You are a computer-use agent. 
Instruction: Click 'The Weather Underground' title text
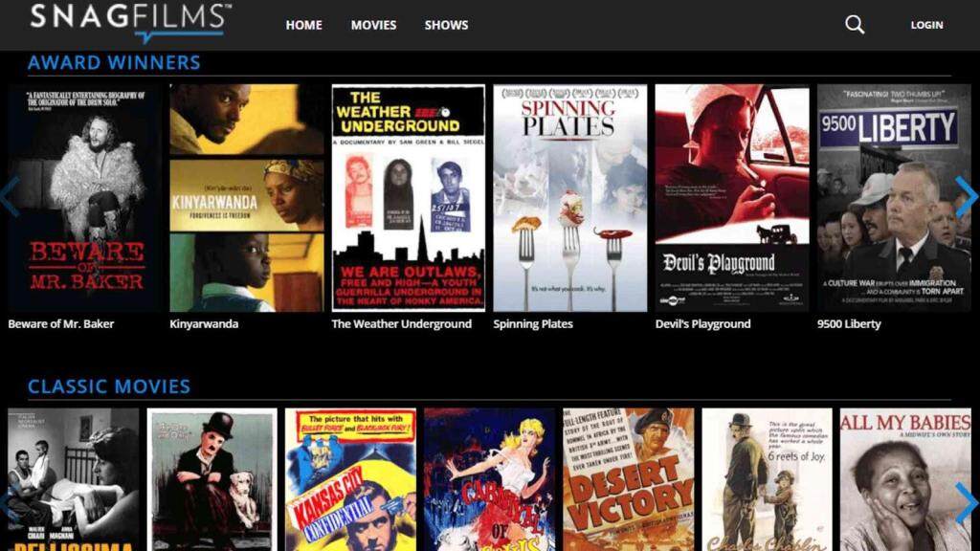[x=401, y=323]
